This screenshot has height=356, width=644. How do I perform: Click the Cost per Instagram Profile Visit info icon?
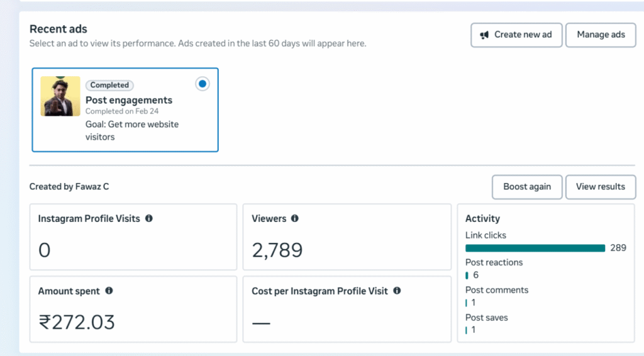pos(397,291)
